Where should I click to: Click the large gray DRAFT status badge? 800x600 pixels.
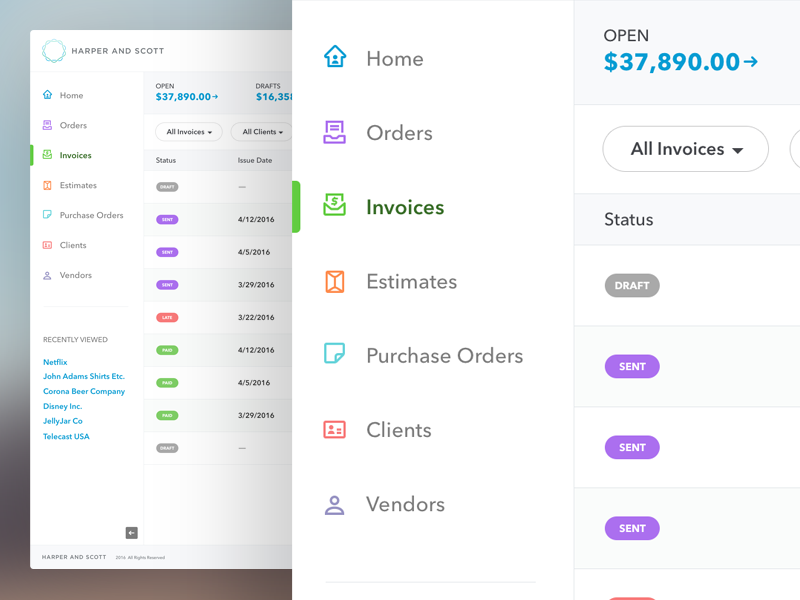(632, 286)
